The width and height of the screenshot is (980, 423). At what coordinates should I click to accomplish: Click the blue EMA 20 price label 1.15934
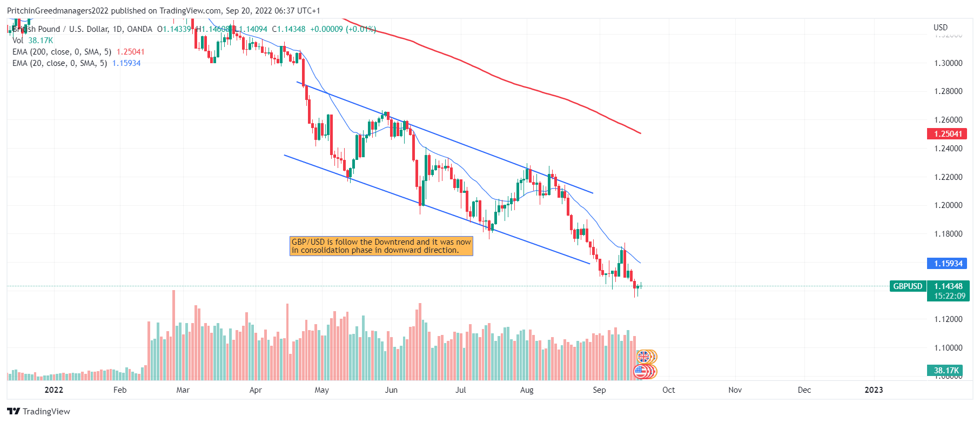[x=948, y=264]
